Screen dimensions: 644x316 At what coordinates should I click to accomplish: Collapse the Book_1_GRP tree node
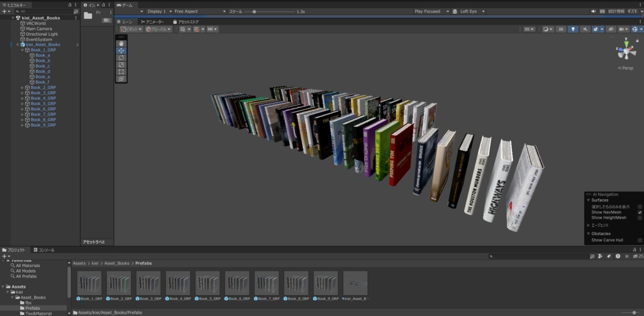pyautogui.click(x=23, y=50)
